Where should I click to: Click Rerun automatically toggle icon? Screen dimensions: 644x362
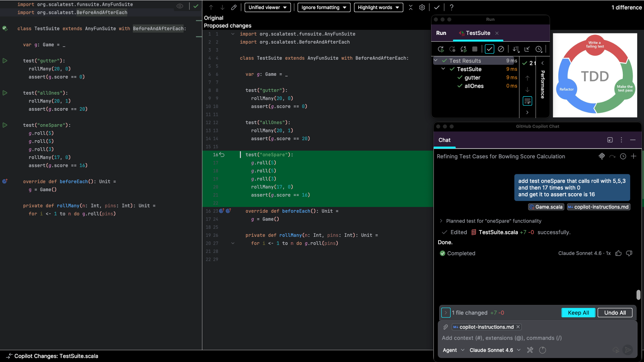pyautogui.click(x=464, y=49)
